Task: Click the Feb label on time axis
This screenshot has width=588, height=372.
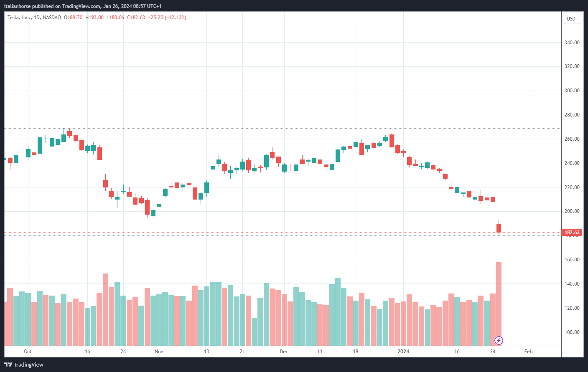Action: 529,352
